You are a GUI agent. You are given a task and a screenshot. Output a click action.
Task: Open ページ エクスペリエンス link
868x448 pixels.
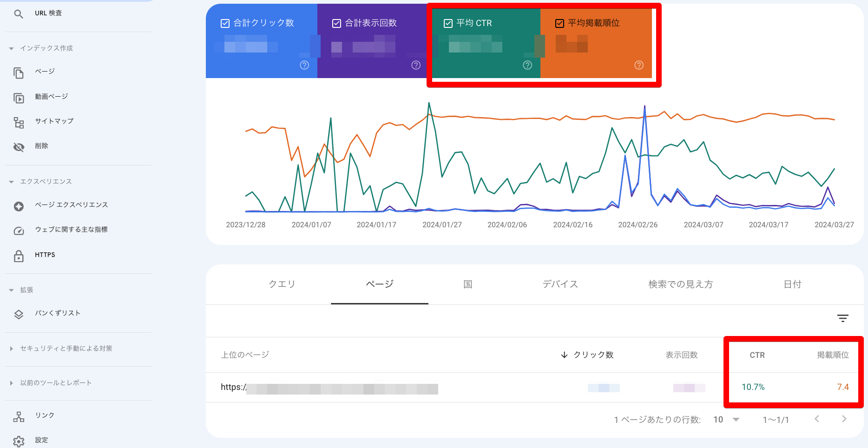pos(71,205)
